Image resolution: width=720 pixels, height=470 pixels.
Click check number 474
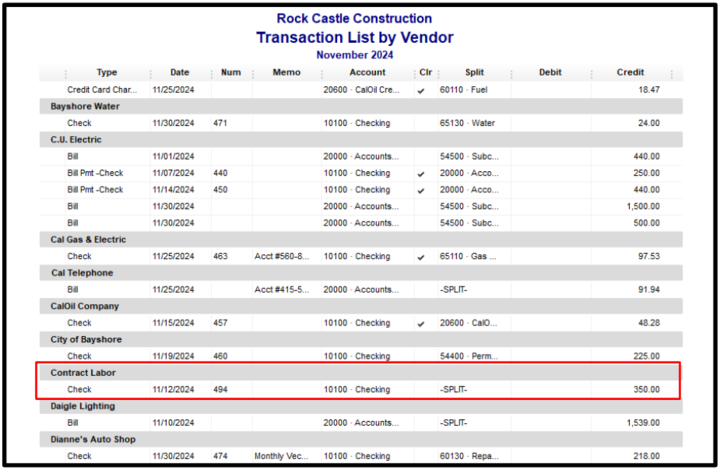point(220,456)
